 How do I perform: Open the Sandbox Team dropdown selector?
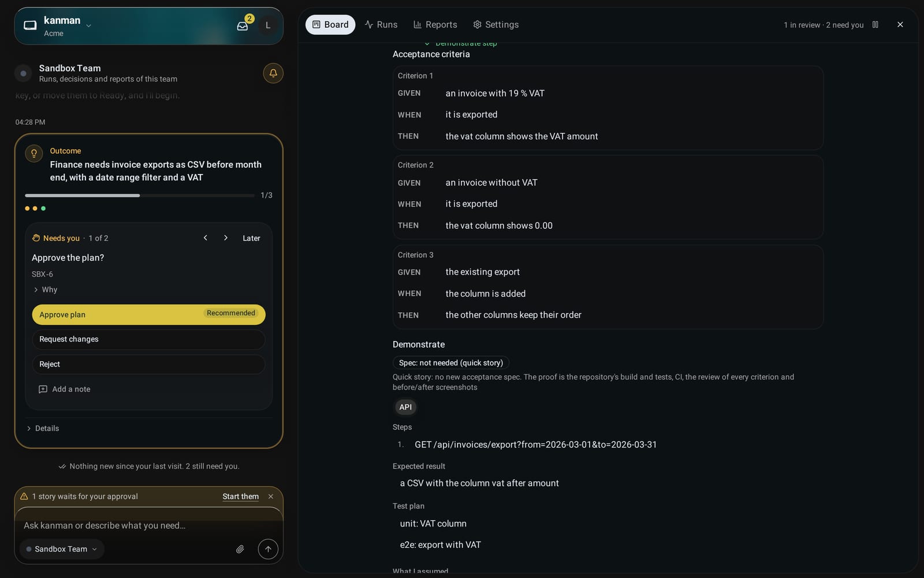point(62,549)
